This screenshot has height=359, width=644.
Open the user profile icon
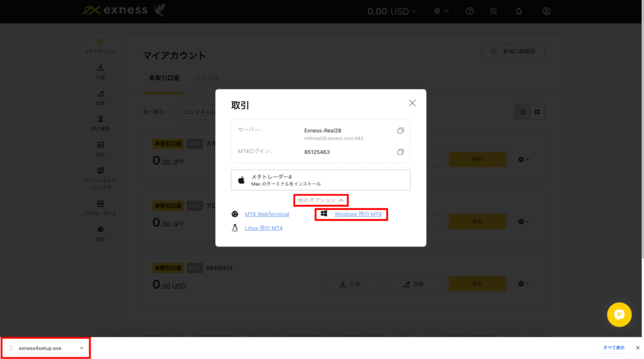pos(547,11)
